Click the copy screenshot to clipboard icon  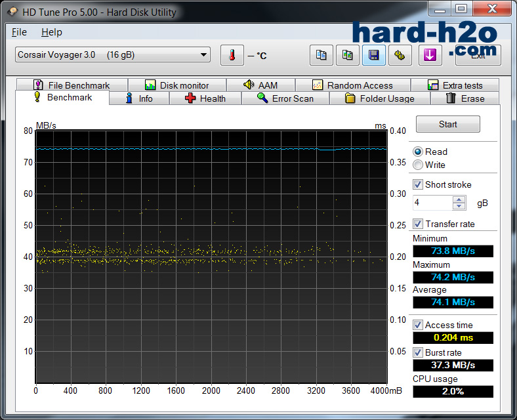point(347,55)
